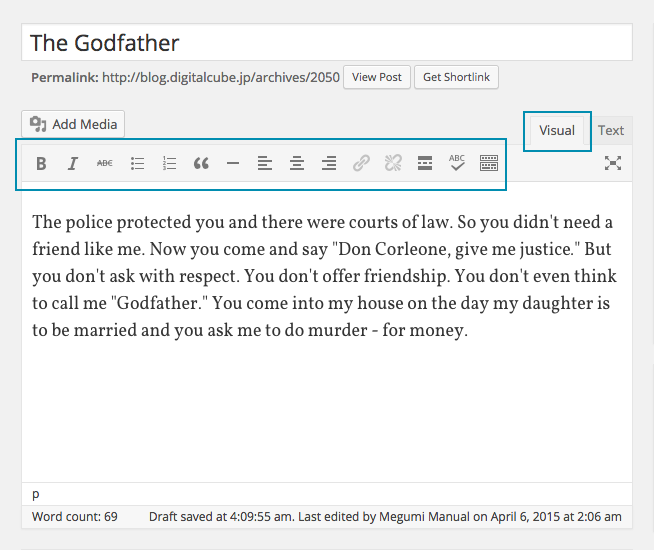Insert a numbered list
This screenshot has width=654, height=550.
[169, 164]
